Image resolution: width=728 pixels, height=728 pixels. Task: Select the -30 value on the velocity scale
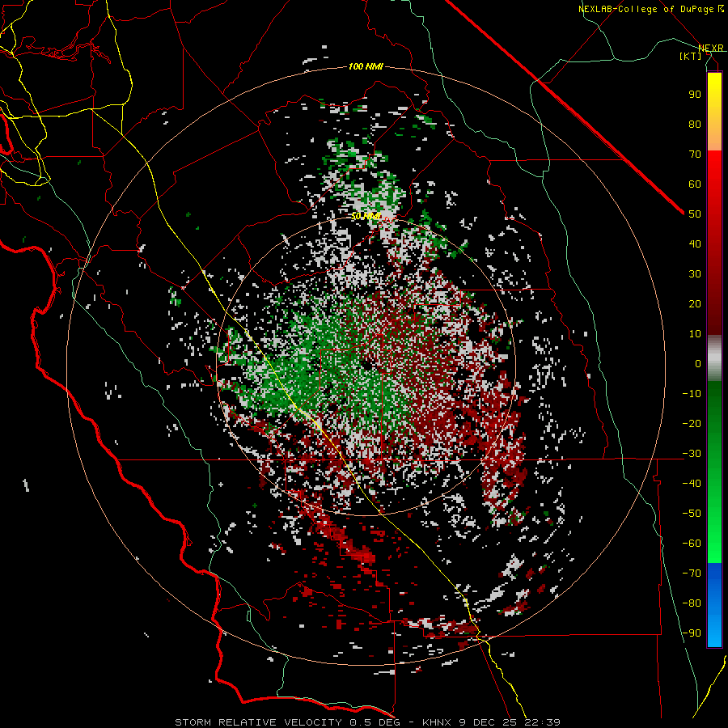[x=692, y=454]
